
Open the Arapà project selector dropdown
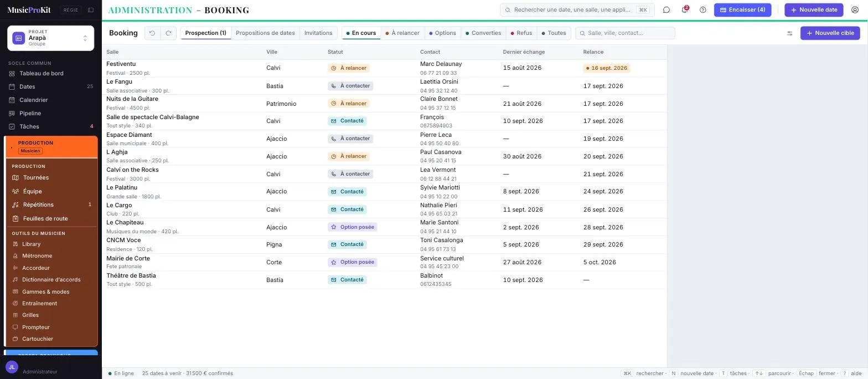(x=50, y=38)
